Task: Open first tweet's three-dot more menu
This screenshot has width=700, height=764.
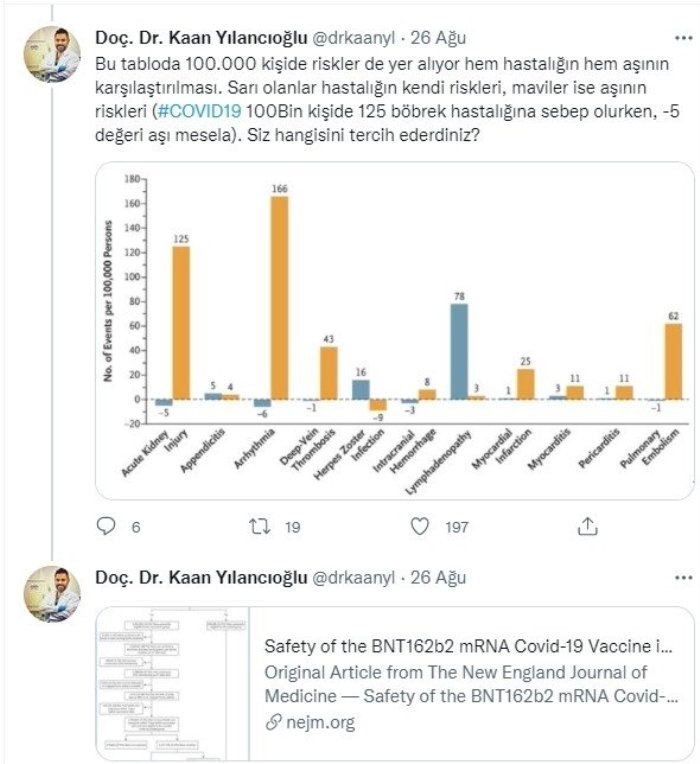Action: click(684, 38)
